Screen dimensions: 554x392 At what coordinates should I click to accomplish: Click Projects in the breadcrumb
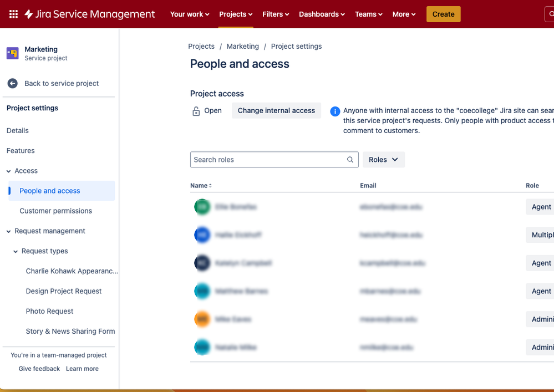tap(201, 46)
